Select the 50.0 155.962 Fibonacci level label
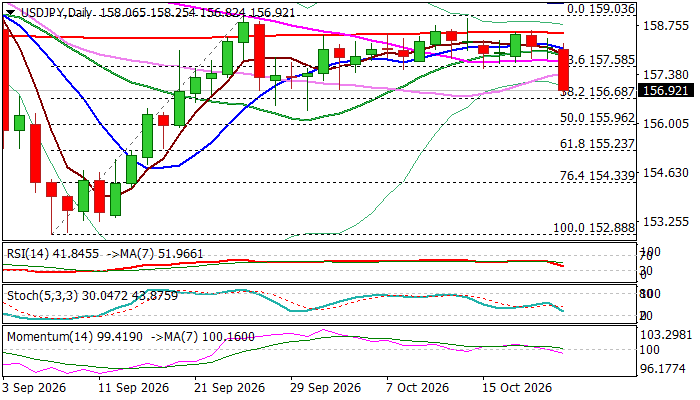 597,118
